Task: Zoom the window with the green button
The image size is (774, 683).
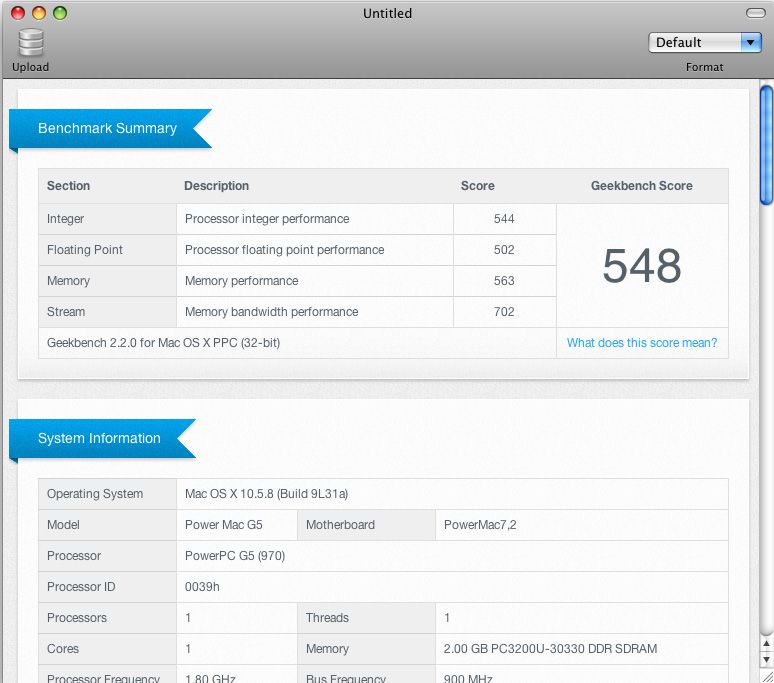Action: [x=60, y=13]
